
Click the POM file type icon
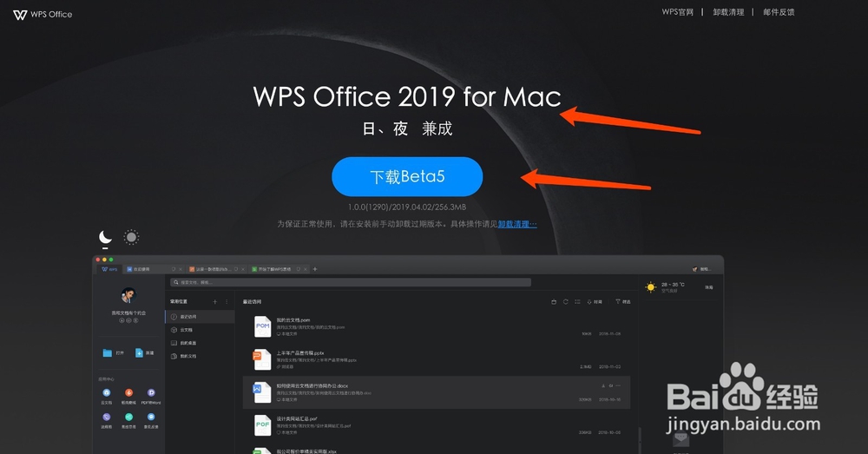point(262,326)
